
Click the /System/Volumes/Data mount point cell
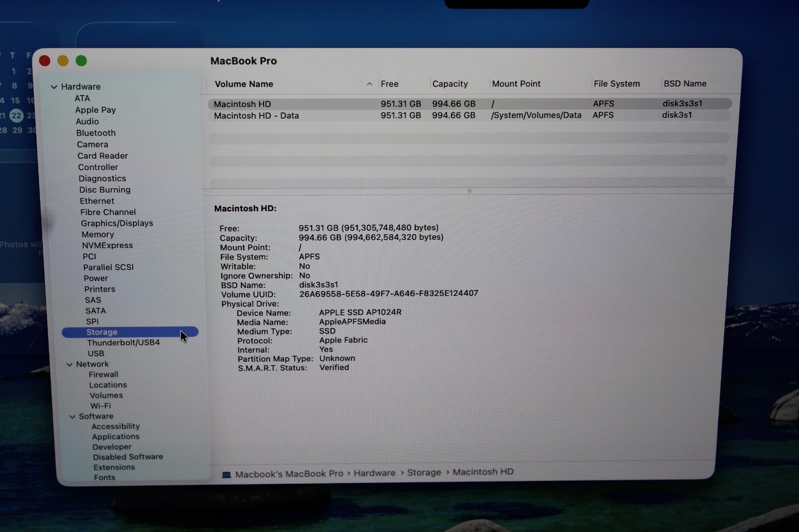click(536, 115)
